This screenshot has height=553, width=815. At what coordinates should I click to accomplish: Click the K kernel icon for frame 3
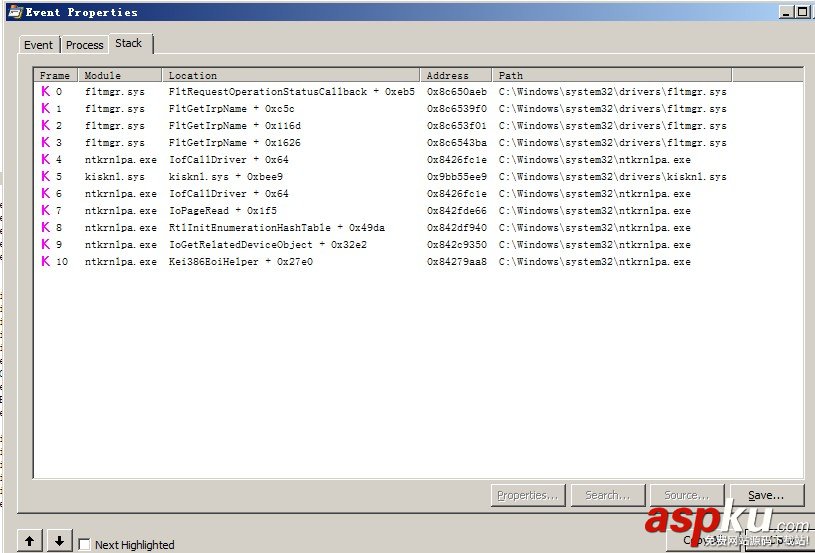click(46, 142)
